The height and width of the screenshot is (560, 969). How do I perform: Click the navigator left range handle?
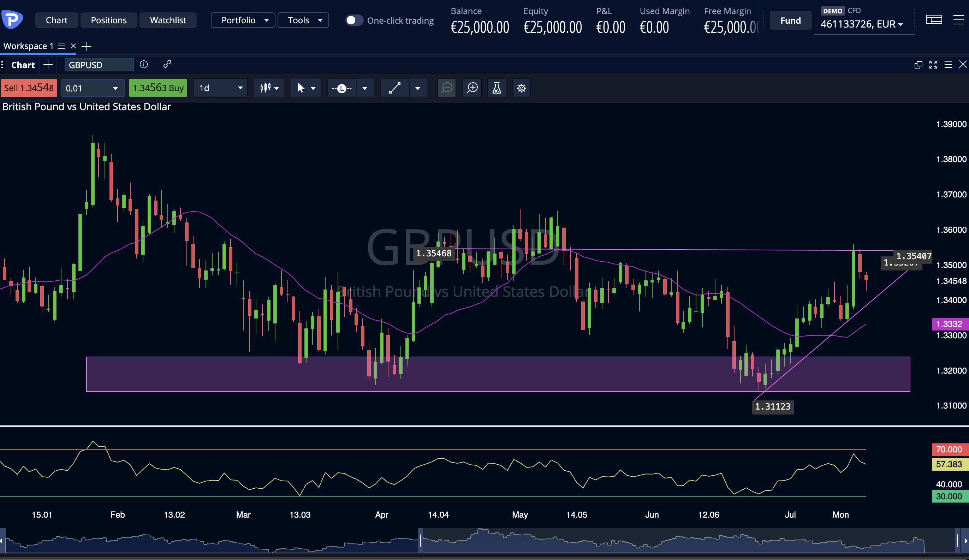(x=420, y=540)
